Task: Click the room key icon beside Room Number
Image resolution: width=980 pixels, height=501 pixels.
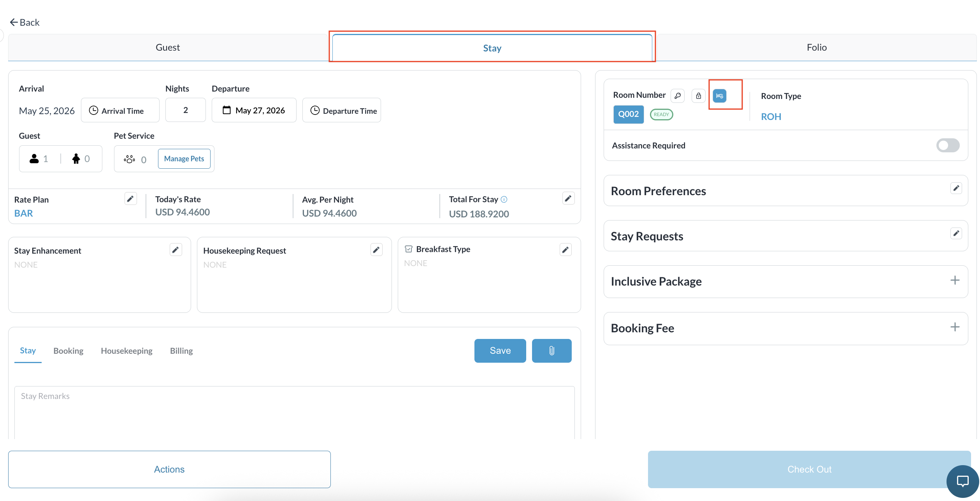Action: pos(678,96)
